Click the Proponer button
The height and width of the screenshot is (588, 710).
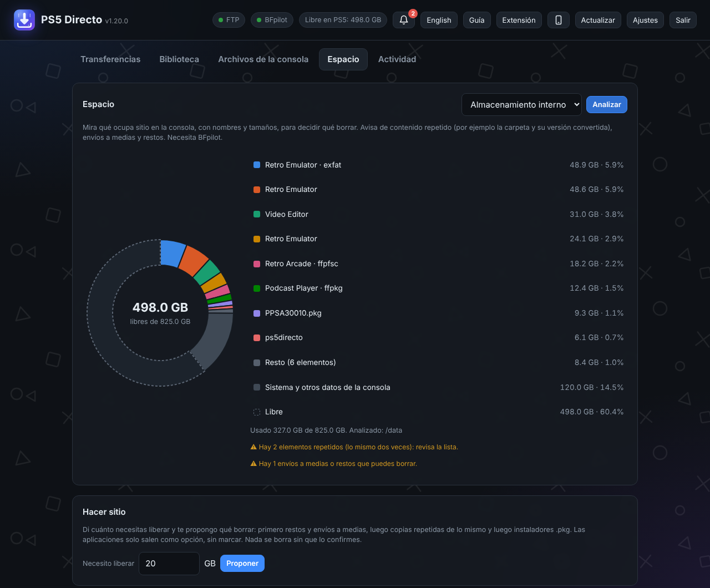[x=242, y=564]
